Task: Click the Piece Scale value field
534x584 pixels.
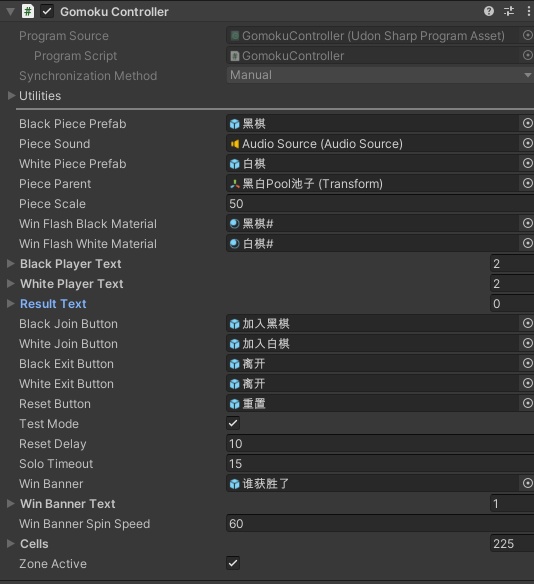Action: [x=380, y=204]
